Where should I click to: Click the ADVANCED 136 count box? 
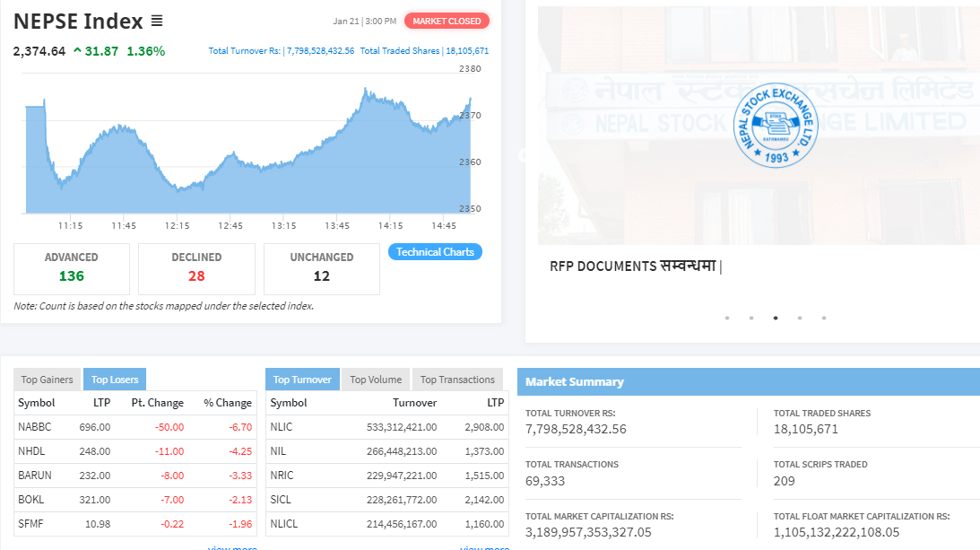(71, 268)
